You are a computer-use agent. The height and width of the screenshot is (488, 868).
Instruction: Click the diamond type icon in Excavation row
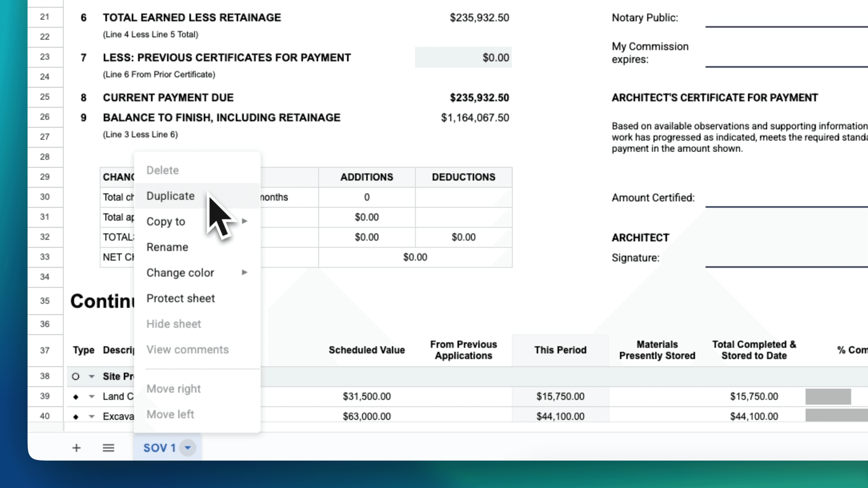(x=76, y=417)
